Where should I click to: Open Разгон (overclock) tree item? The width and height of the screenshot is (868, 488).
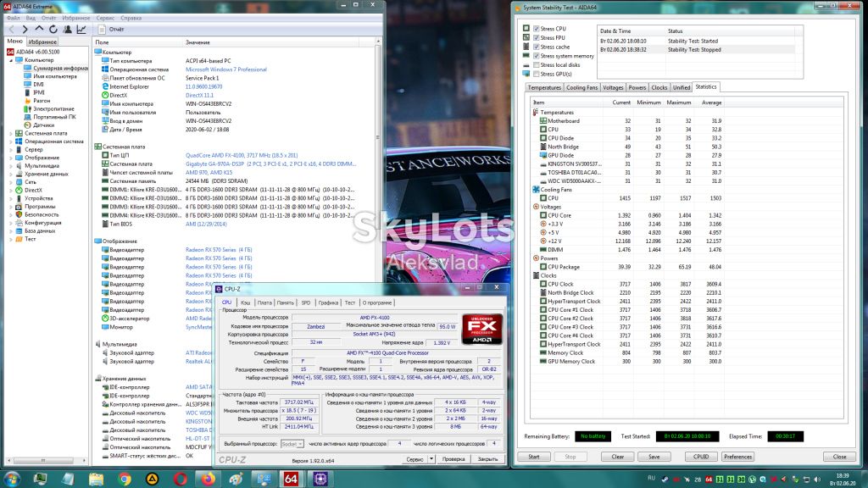point(42,101)
